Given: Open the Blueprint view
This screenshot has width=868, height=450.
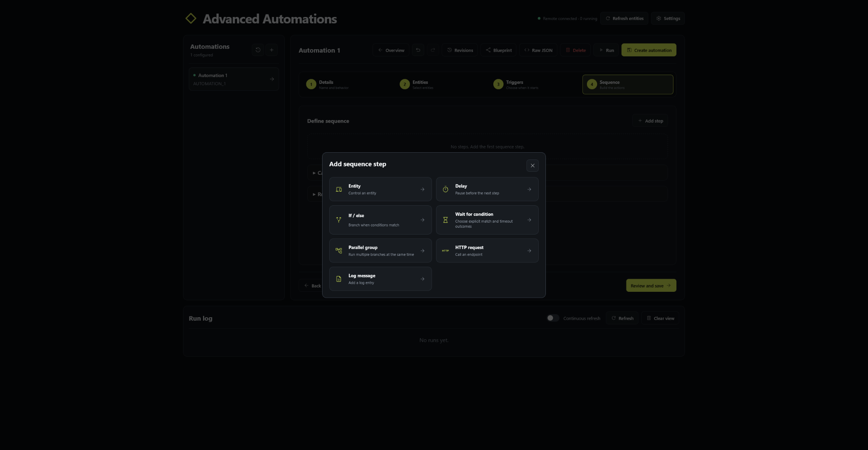Looking at the screenshot, I should coord(498,50).
